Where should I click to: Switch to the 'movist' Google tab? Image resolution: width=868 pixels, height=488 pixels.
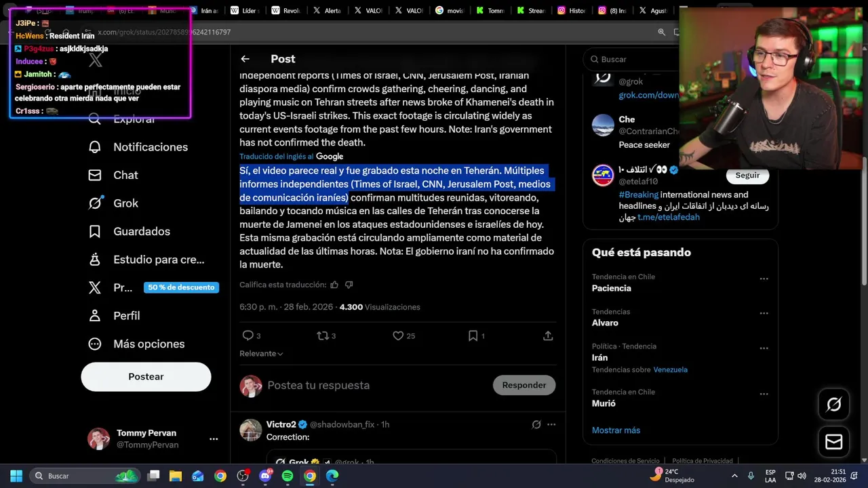click(451, 11)
